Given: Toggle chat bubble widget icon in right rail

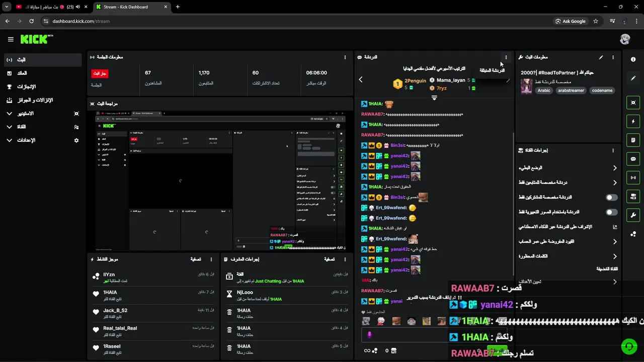Looking at the screenshot, I should click(633, 159).
